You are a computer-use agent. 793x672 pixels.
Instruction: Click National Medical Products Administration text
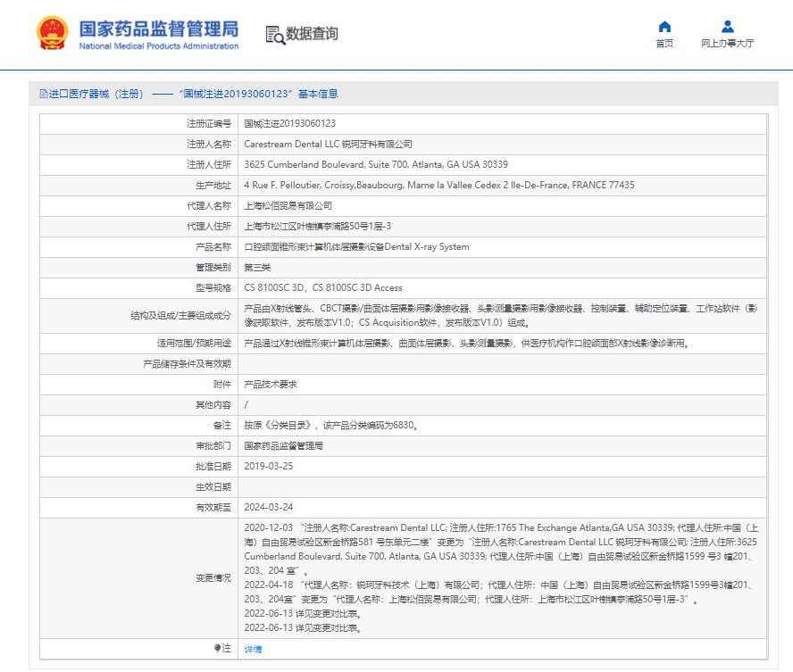tap(159, 46)
